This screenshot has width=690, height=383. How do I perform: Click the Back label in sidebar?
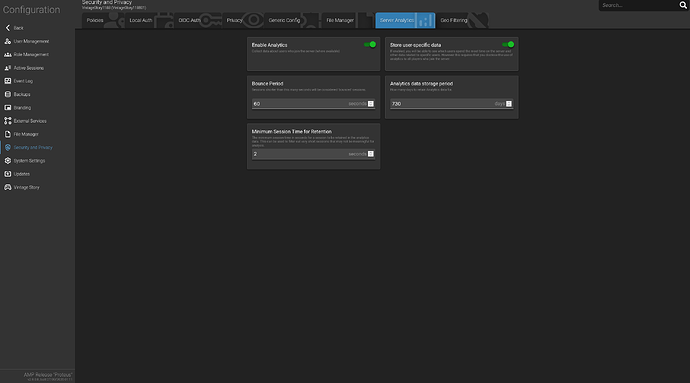(18, 28)
